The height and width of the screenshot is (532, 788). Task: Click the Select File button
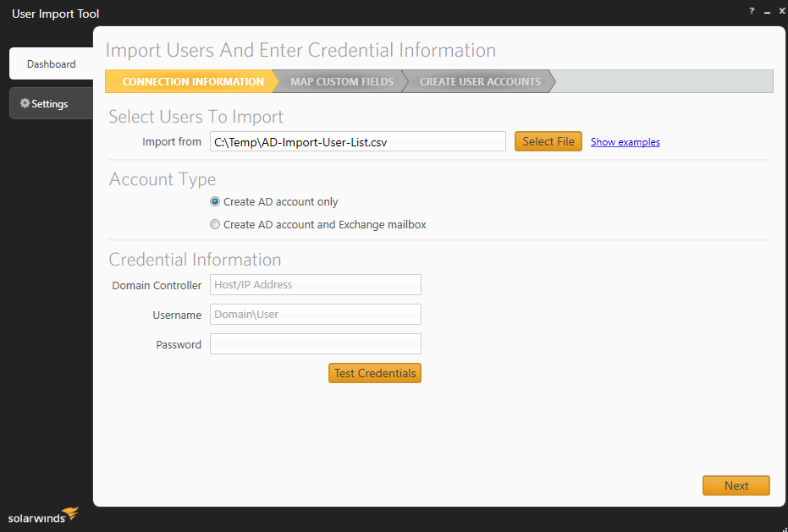click(x=548, y=141)
